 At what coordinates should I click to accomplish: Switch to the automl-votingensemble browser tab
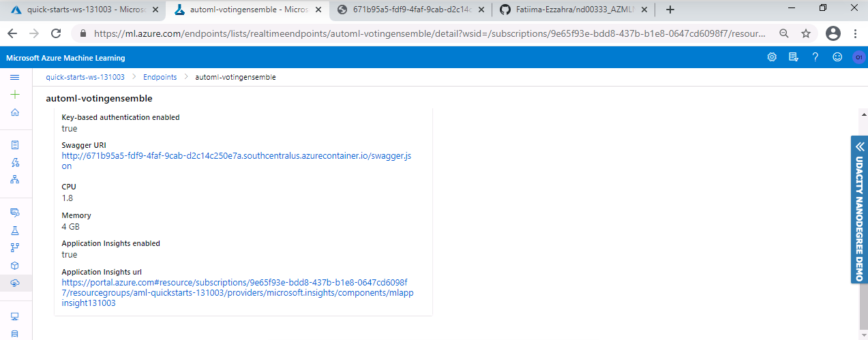pyautogui.click(x=247, y=10)
